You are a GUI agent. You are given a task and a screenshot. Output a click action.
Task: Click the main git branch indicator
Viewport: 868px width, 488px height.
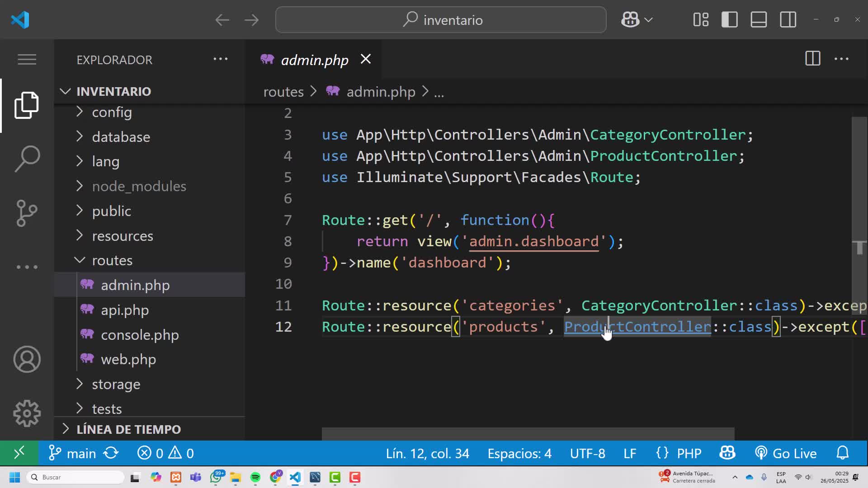pos(72,453)
